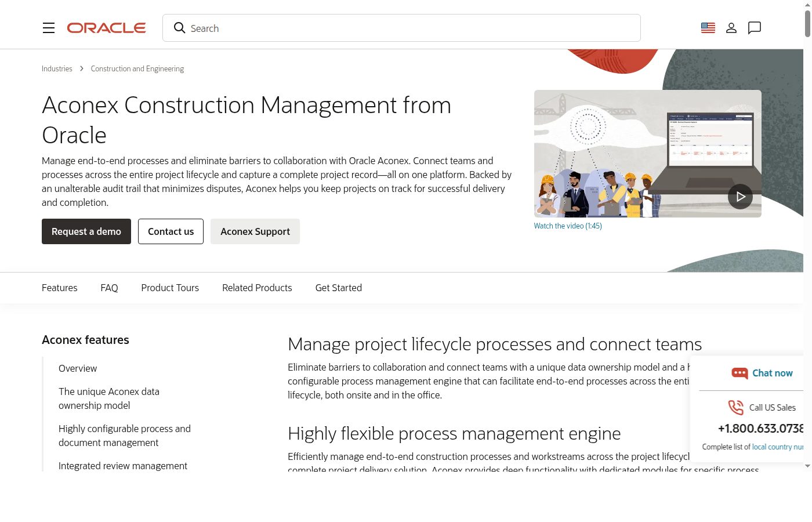Click the Oracle logo
812x522 pixels.
(x=106, y=28)
